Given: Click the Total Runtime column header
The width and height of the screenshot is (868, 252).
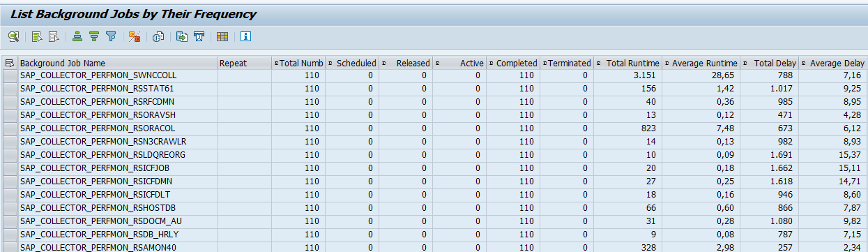Looking at the screenshot, I should [627, 63].
